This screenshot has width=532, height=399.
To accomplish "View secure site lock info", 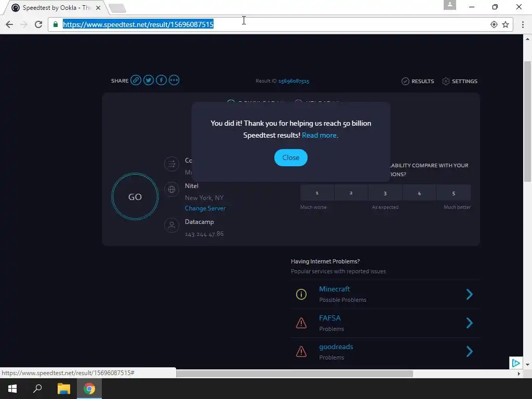I will [56, 24].
